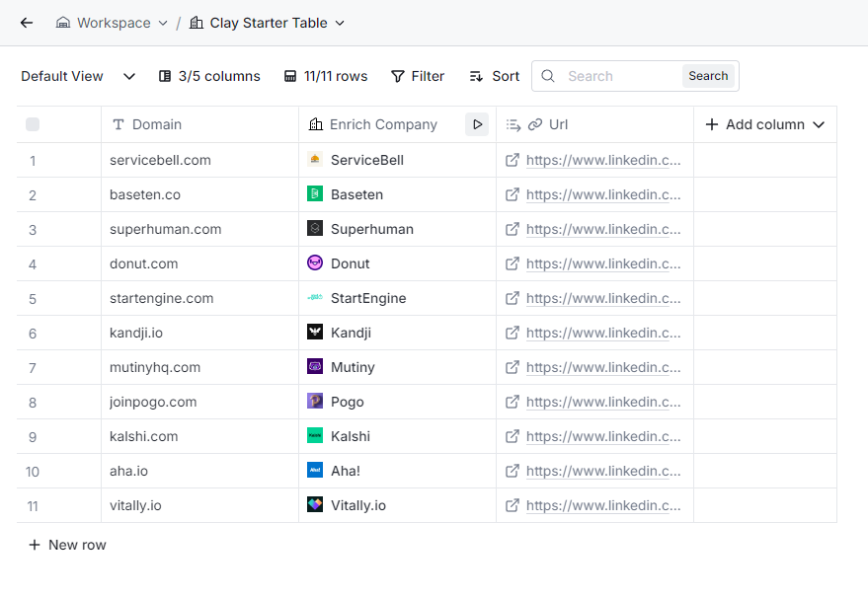868x599 pixels.
Task: Click the Kandji company logo
Action: (315, 332)
